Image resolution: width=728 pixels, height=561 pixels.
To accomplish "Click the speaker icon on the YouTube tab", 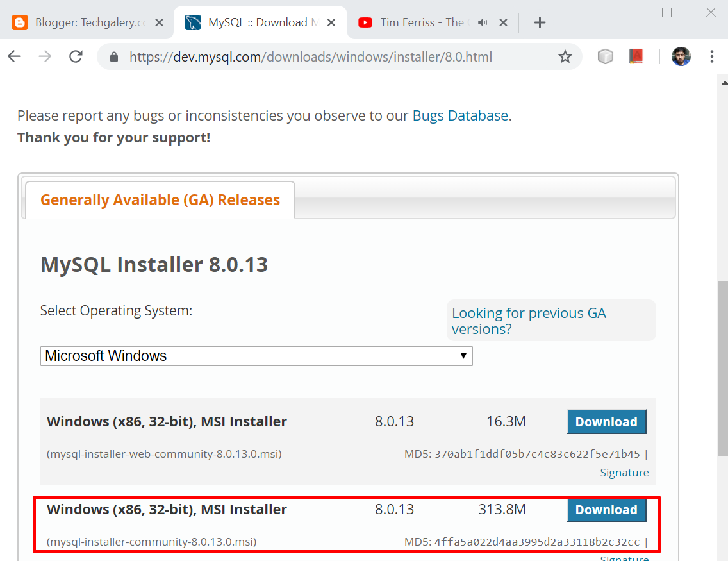I will point(482,22).
